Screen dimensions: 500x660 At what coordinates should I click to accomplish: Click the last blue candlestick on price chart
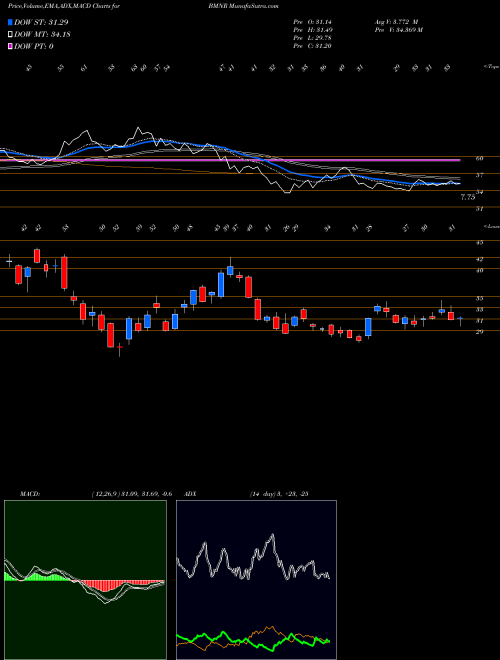[x=460, y=319]
